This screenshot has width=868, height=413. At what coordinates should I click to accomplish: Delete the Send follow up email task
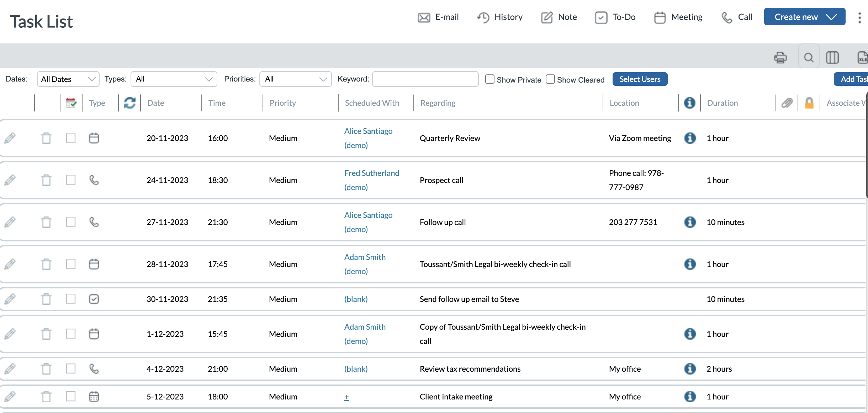click(x=46, y=299)
